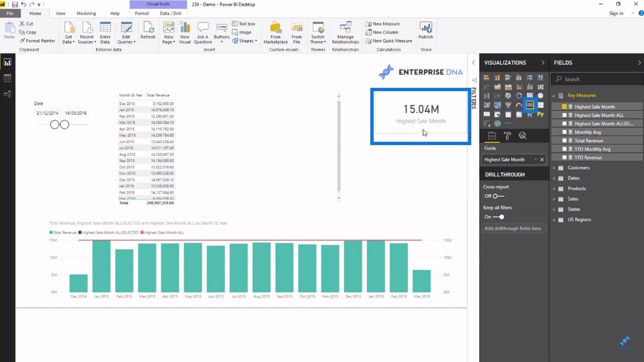Select the Stacked bar chart visual
This screenshot has width=644, height=362.
click(486, 77)
